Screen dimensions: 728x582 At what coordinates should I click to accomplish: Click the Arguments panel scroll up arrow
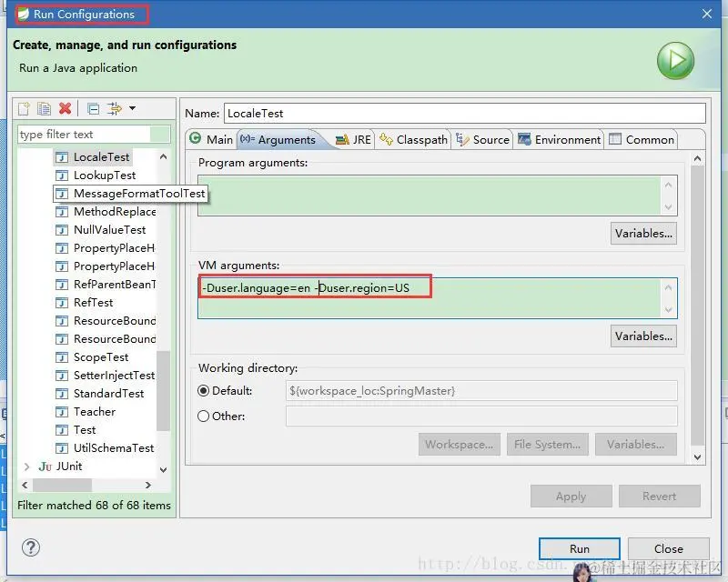tap(697, 159)
